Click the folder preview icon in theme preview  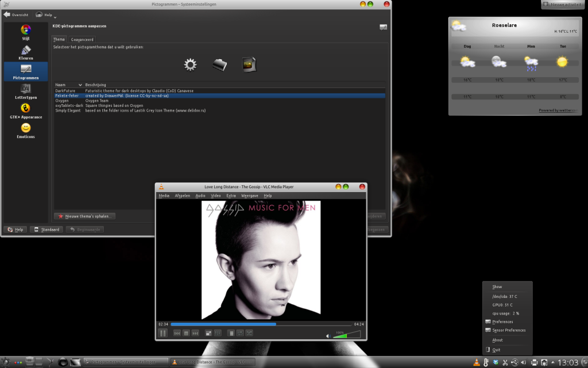point(219,64)
